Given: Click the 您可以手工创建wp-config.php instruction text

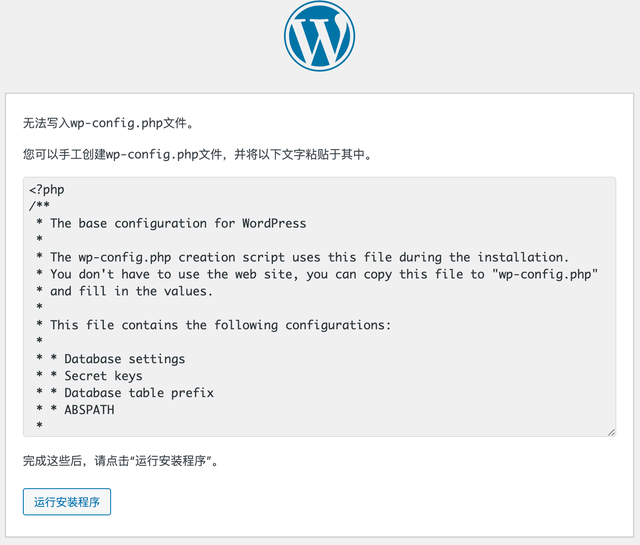Looking at the screenshot, I should 198,154.
